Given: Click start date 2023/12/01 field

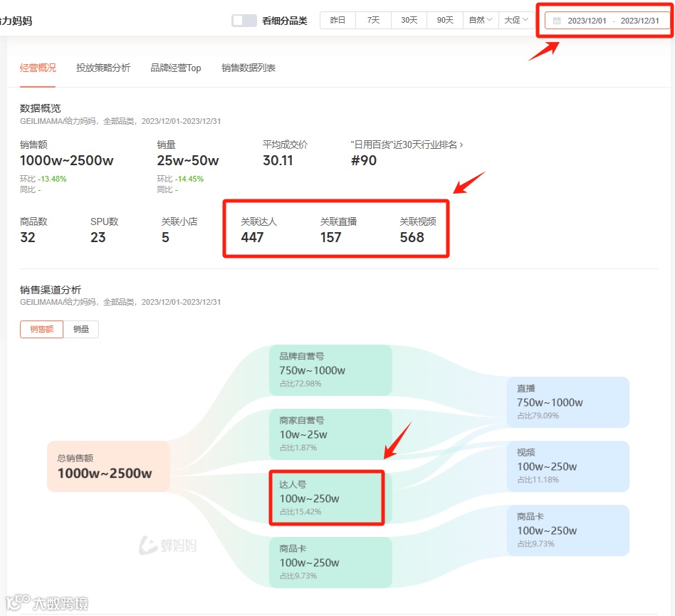Looking at the screenshot, I should 587,21.
